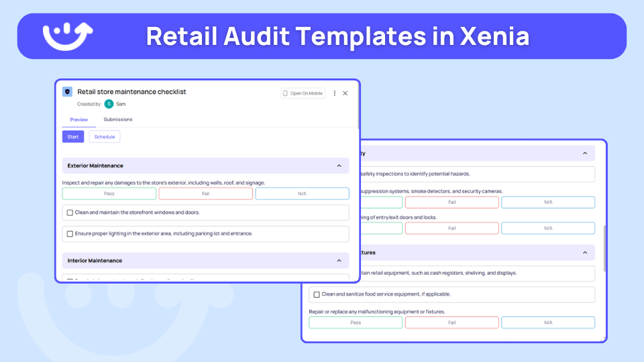Screen dimensions: 644x362
Task: Mark Pass for malfunctioning equipment repair
Action: [356, 322]
